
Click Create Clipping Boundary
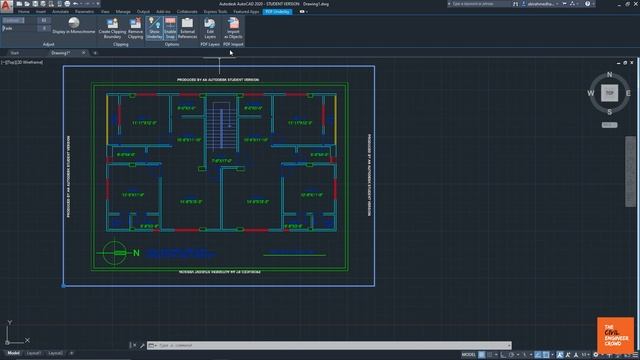pos(112,28)
